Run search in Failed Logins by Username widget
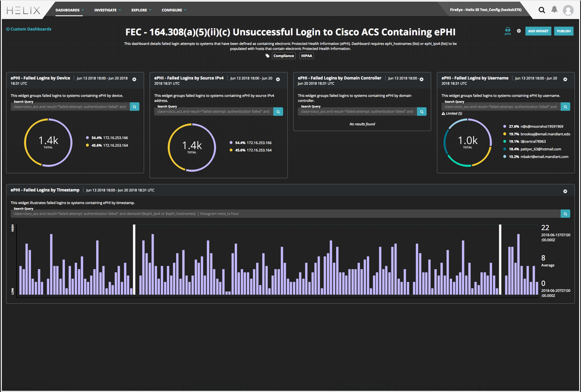The width and height of the screenshot is (581, 392). tap(565, 106)
